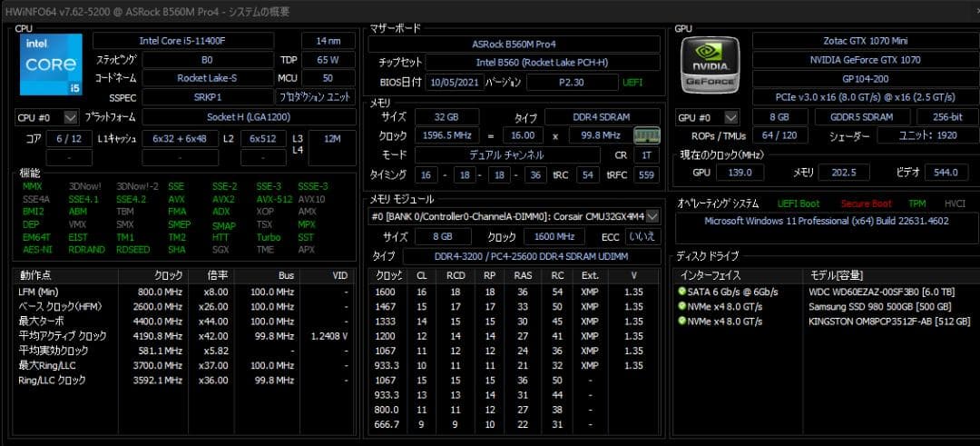Click the TDP value 65 W
Screen dimensions: 980x446
328,60
